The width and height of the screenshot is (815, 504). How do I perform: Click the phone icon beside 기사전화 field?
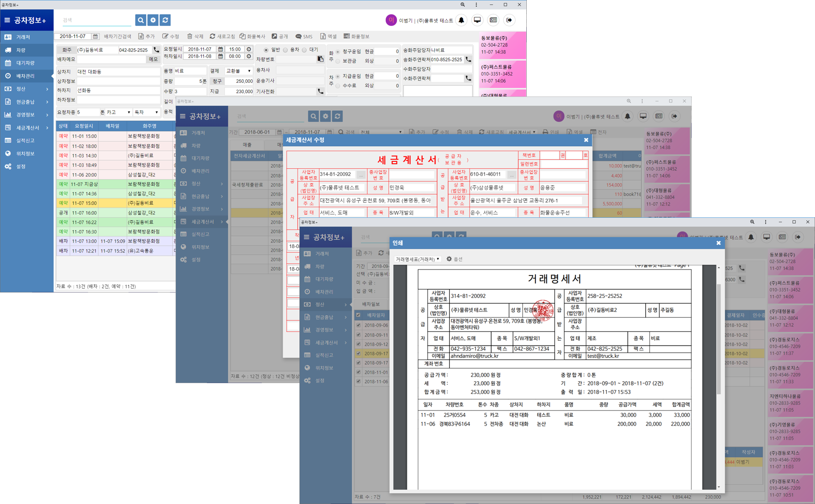coord(320,91)
